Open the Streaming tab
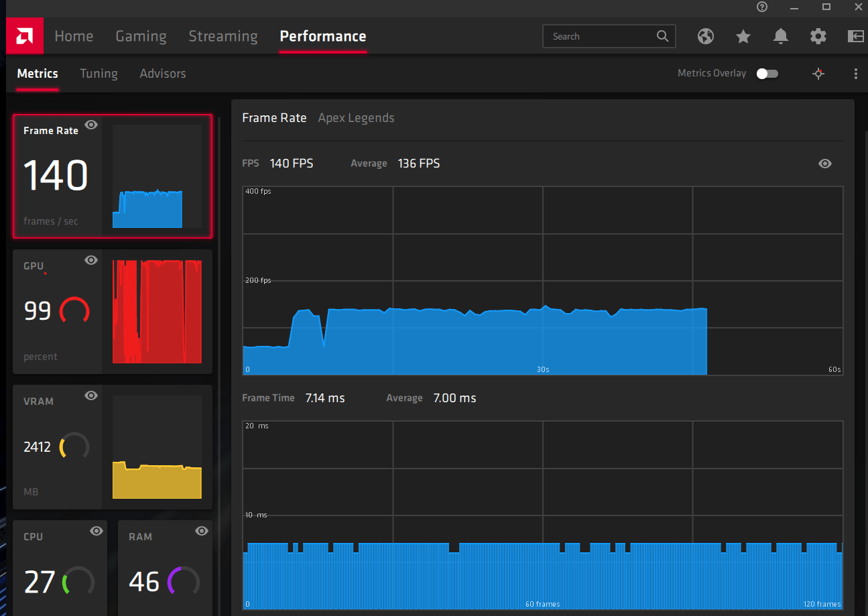This screenshot has width=868, height=616. [x=223, y=36]
